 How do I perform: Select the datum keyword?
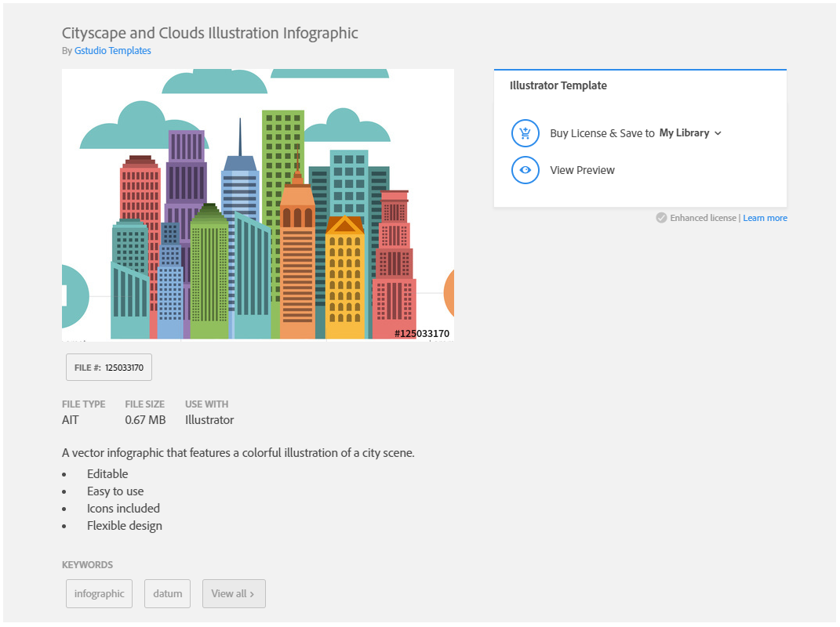(167, 593)
